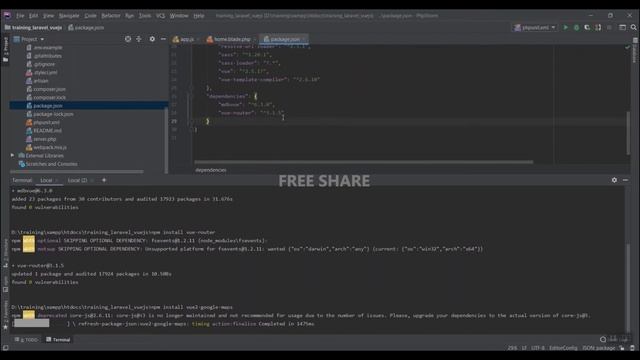Image resolution: width=640 pixels, height=360 pixels.
Task: Select phpunit.xml in the project tree
Action: (x=46, y=122)
